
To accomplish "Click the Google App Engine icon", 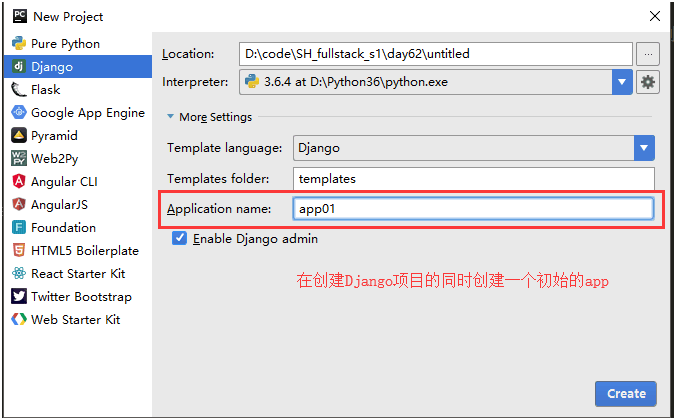I will click(19, 113).
